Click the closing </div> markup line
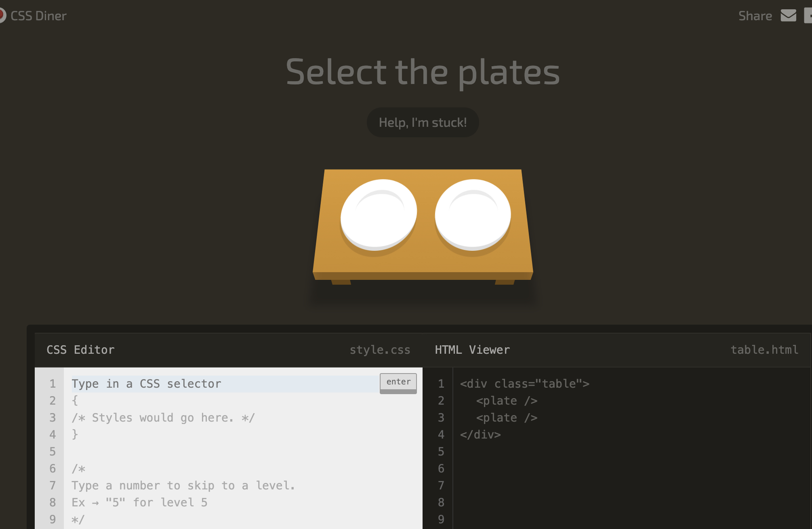 [x=480, y=435]
